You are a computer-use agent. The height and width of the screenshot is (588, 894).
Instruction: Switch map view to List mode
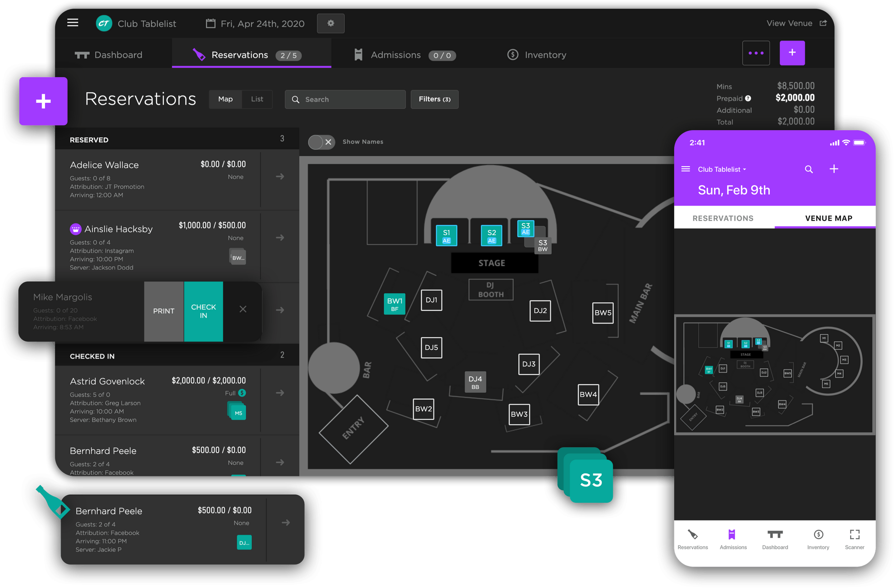(257, 99)
